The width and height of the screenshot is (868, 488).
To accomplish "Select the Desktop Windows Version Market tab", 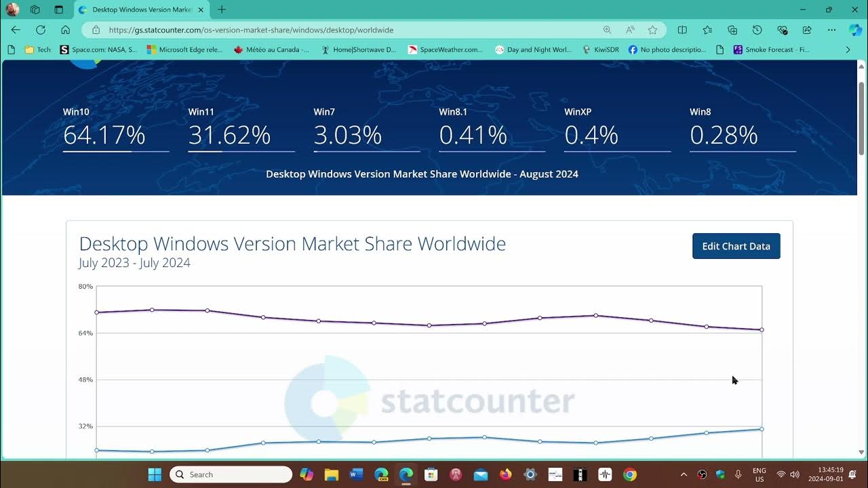I will pyautogui.click(x=140, y=9).
